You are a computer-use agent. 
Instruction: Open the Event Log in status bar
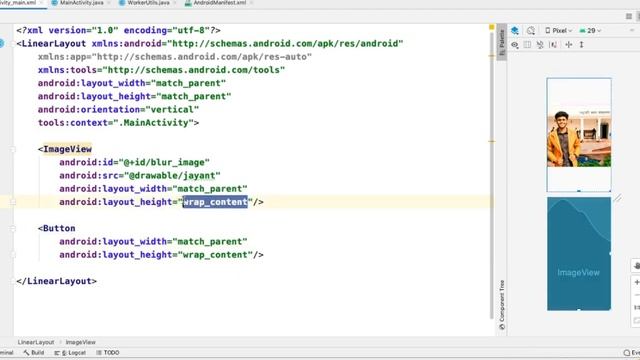(x=632, y=353)
